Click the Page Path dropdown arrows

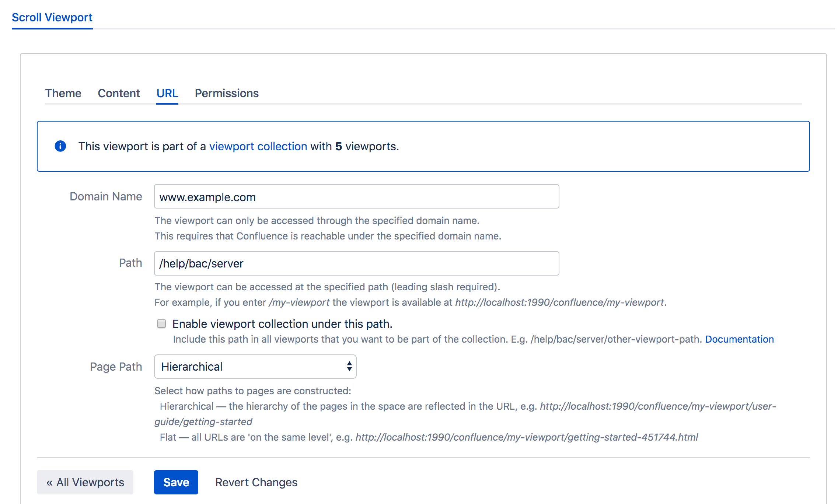(349, 366)
